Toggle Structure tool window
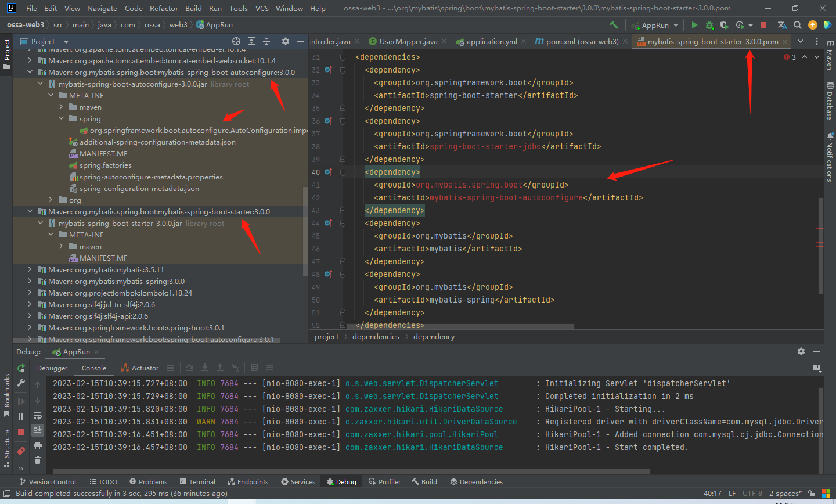 (x=7, y=448)
